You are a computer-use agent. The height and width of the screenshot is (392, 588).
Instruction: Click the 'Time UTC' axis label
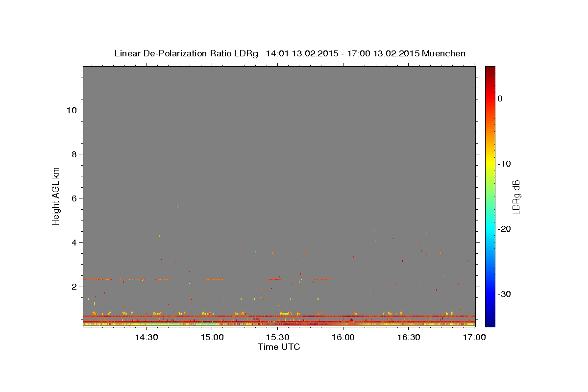279,347
